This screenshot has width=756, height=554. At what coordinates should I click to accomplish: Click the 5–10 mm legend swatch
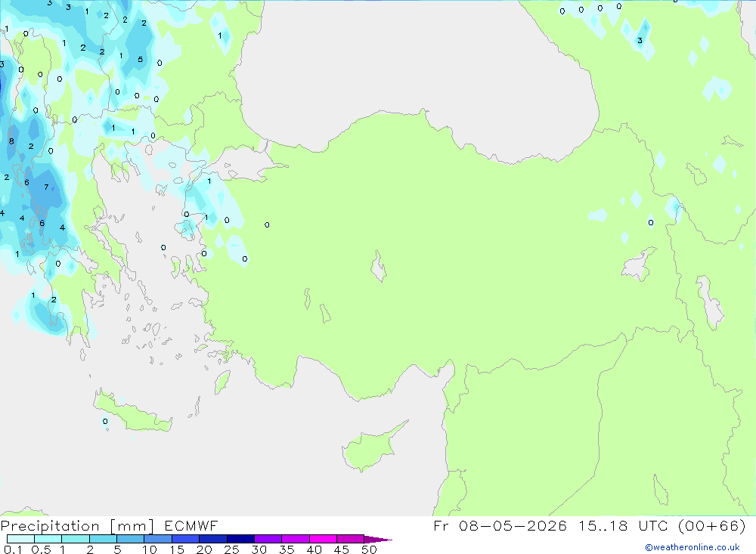[x=131, y=539]
